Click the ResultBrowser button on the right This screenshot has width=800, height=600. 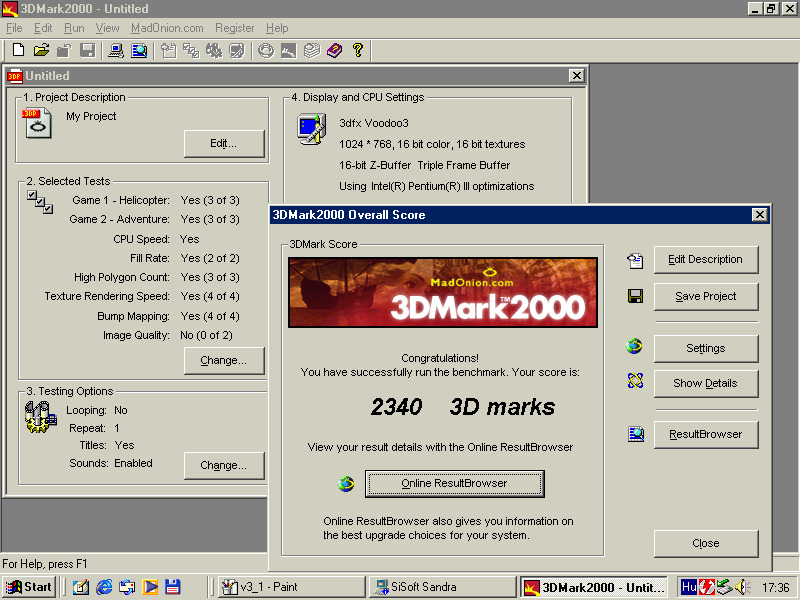(x=706, y=434)
